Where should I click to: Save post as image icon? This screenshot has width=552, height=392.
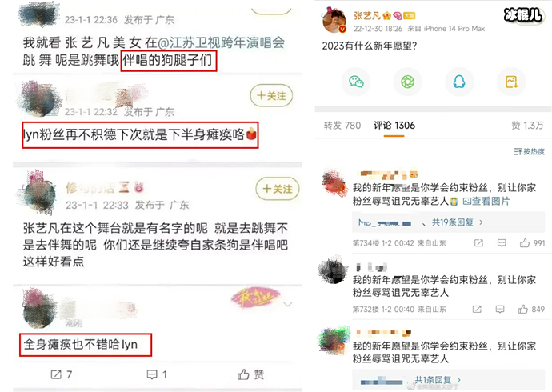point(511,82)
